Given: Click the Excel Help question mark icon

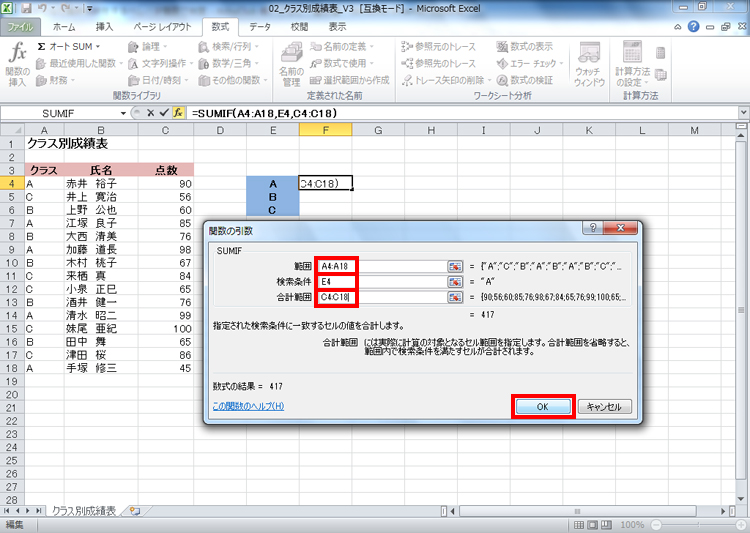Looking at the screenshot, I should point(694,27).
